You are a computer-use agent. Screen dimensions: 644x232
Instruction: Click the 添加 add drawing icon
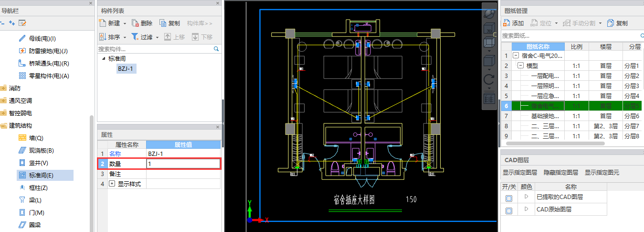pyautogui.click(x=507, y=23)
